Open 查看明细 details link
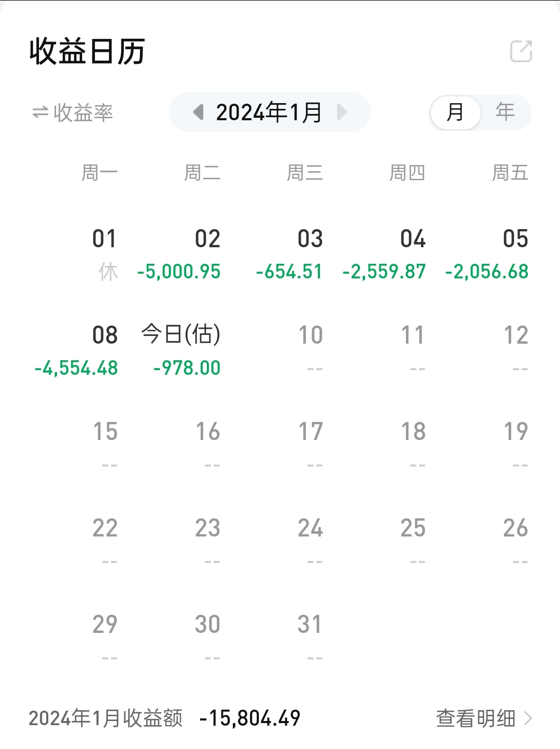The height and width of the screenshot is (749, 560). coord(475,718)
